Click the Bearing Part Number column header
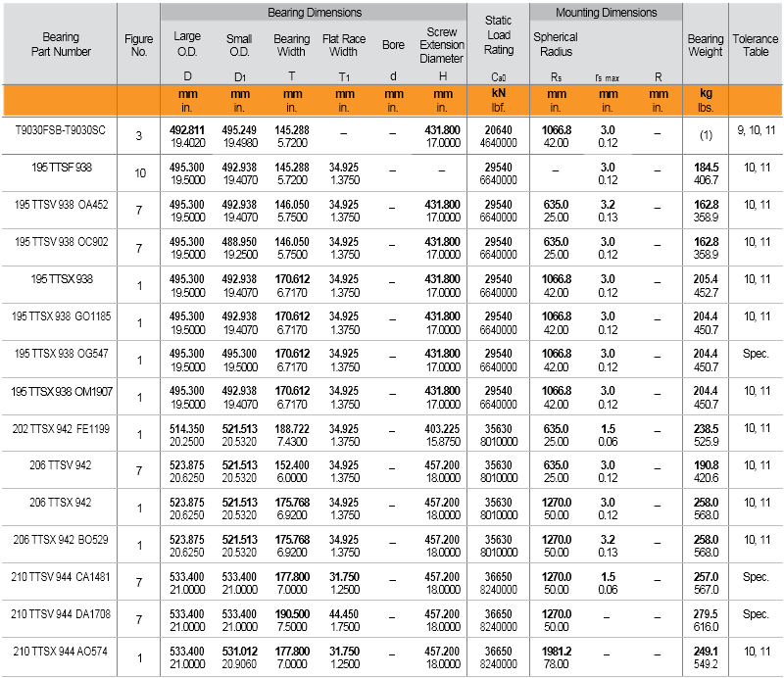Viewport: 784px width, 678px height. [x=60, y=44]
